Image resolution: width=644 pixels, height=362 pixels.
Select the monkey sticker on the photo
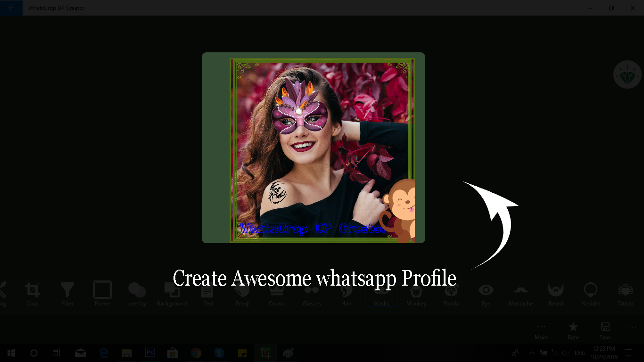[397, 211]
